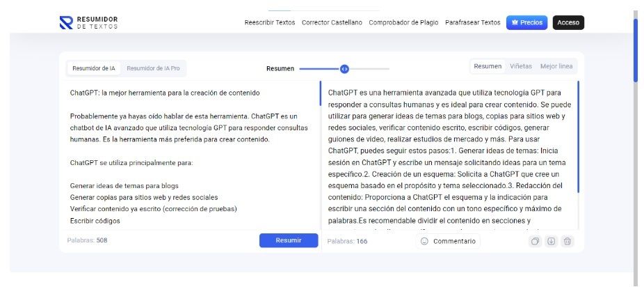644x287 pixels.
Task: Select the Resumen output mode
Action: click(488, 66)
